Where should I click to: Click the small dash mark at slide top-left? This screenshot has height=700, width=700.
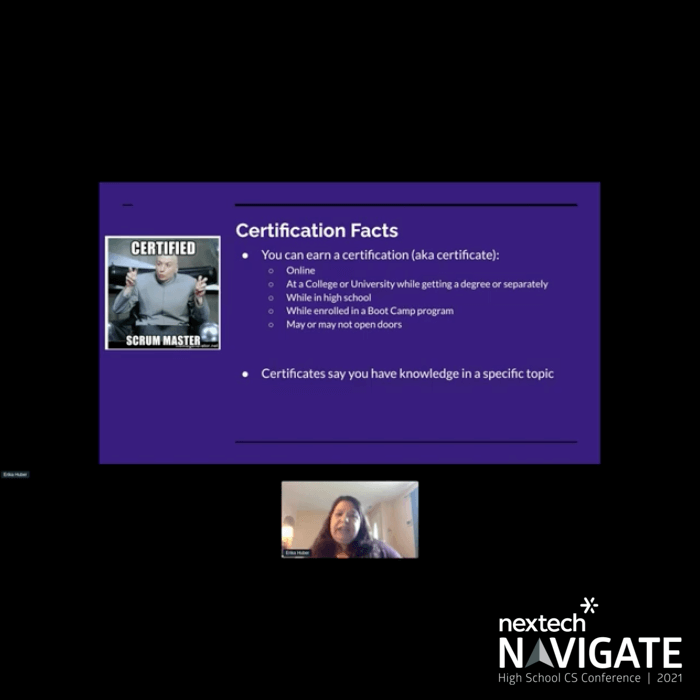click(127, 205)
